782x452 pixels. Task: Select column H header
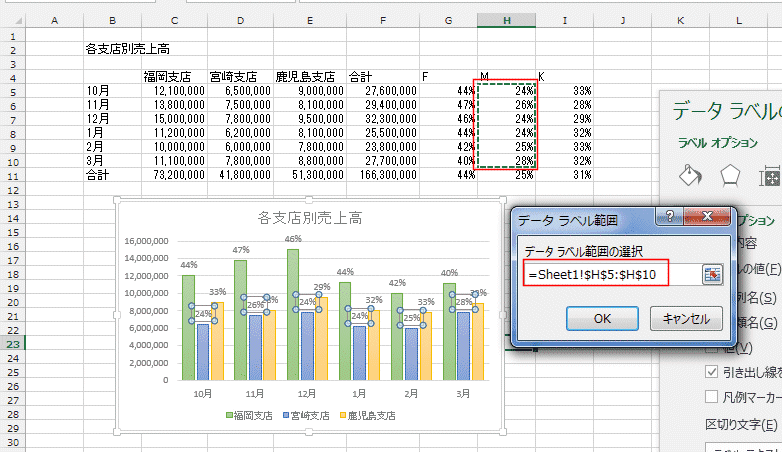(505, 19)
